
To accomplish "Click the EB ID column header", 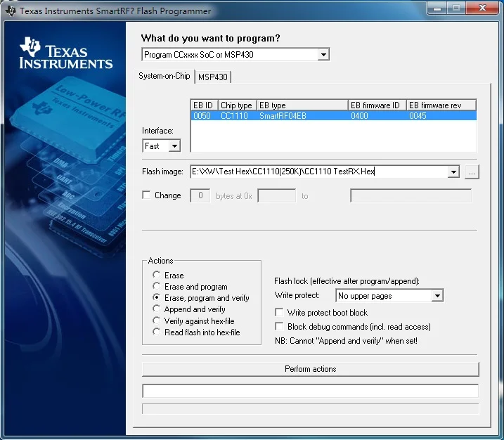I will [x=204, y=105].
